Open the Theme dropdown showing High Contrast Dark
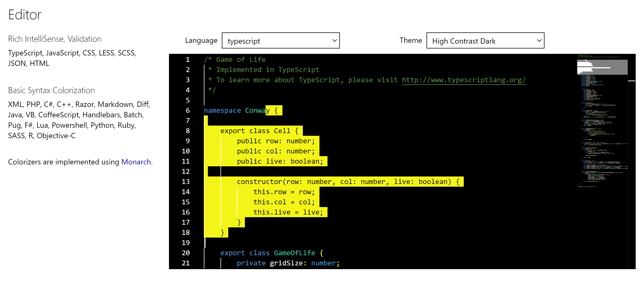Viewport: 644px width, 282px height. [x=485, y=41]
